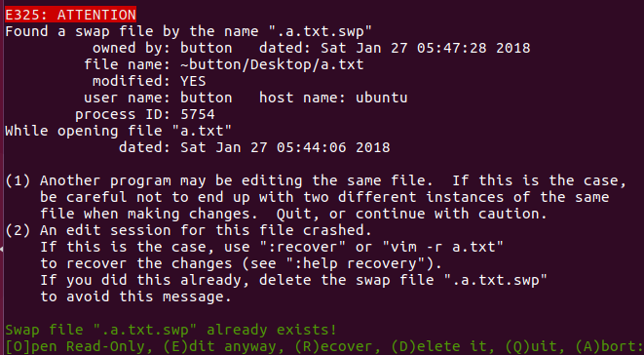644x355 pixels.
Task: Click the green 'already exists!' warning line
Action: click(170, 330)
